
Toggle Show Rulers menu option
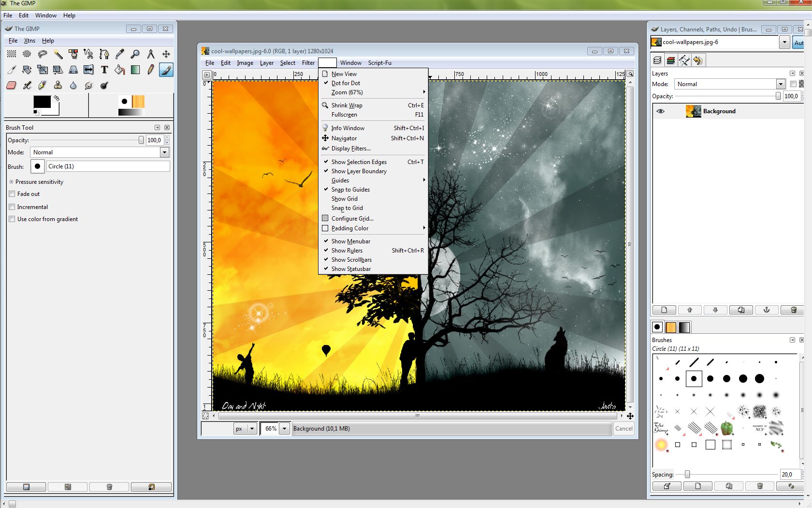coord(373,251)
